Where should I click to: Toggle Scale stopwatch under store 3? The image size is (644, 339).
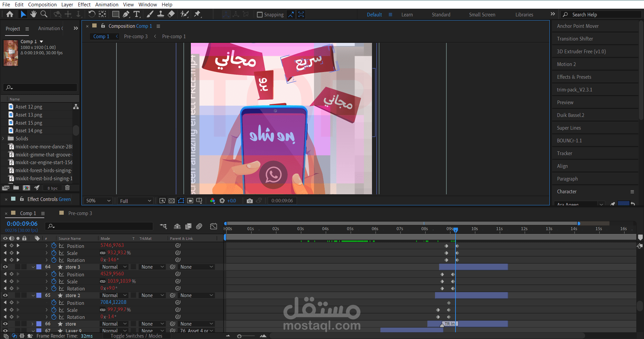54,281
